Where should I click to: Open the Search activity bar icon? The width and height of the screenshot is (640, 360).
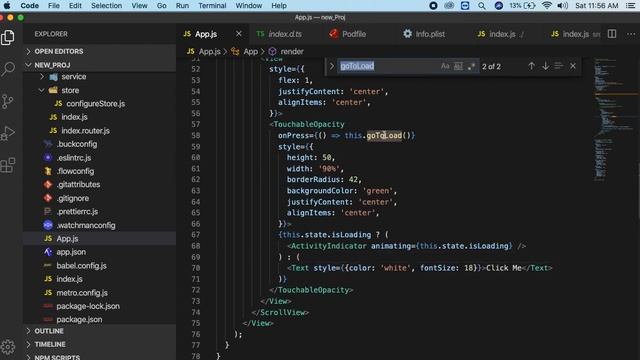click(x=8, y=69)
